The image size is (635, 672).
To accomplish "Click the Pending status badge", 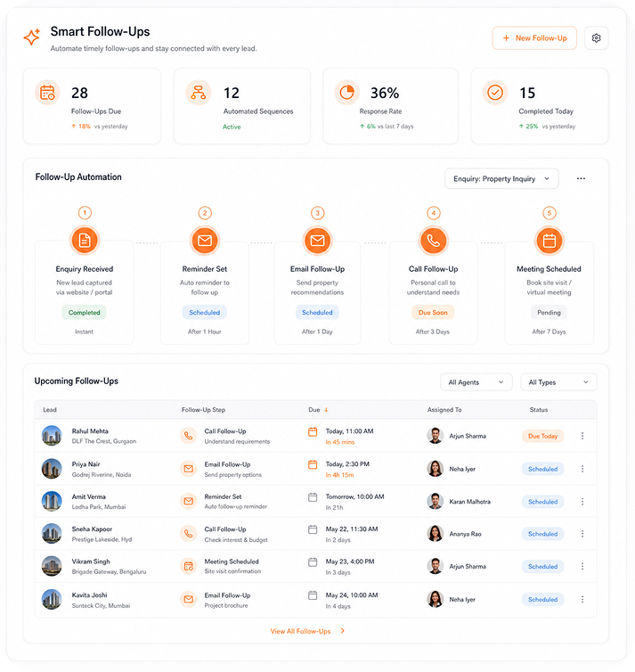I will click(549, 313).
